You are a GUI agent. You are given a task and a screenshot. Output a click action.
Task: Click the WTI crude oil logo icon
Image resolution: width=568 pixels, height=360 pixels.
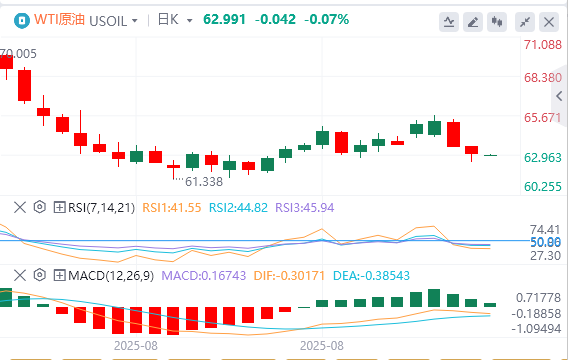(x=22, y=21)
